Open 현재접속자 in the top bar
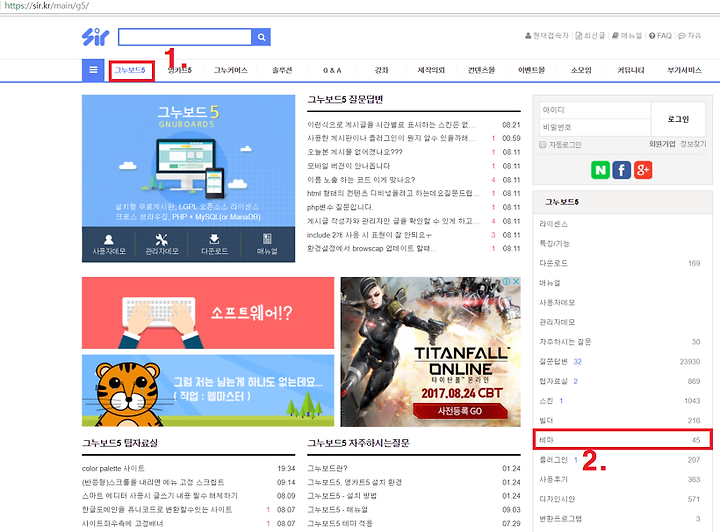The width and height of the screenshot is (720, 532). click(547, 35)
